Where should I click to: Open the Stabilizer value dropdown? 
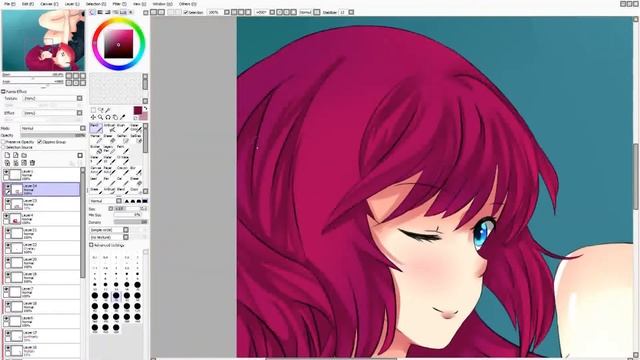pyautogui.click(x=351, y=12)
